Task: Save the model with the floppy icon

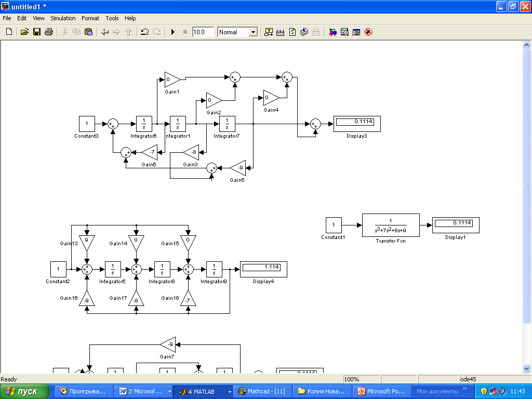Action: point(37,32)
